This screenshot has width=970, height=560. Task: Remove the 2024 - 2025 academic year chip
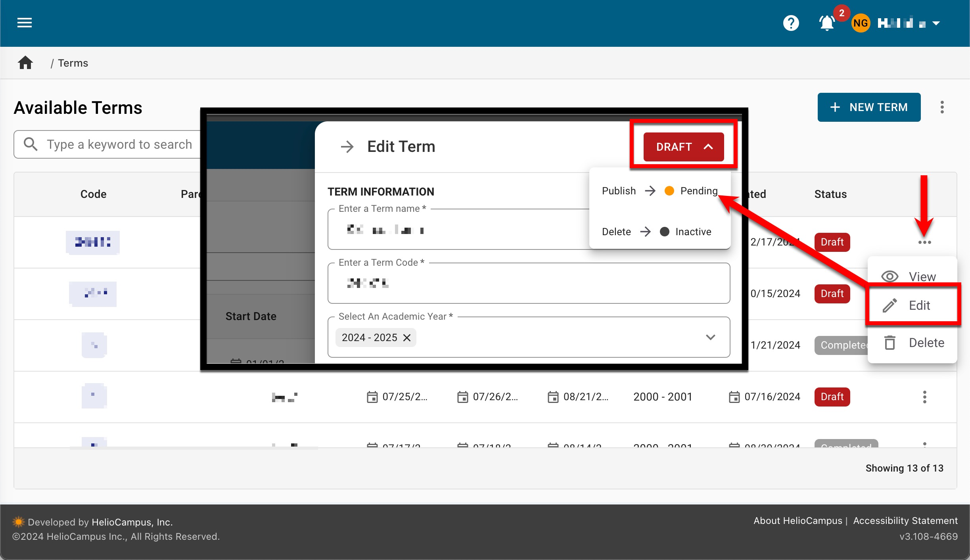pos(407,338)
